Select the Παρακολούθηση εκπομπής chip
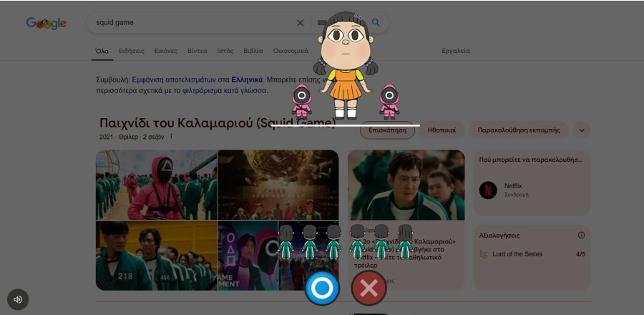644x315 pixels. [519, 130]
